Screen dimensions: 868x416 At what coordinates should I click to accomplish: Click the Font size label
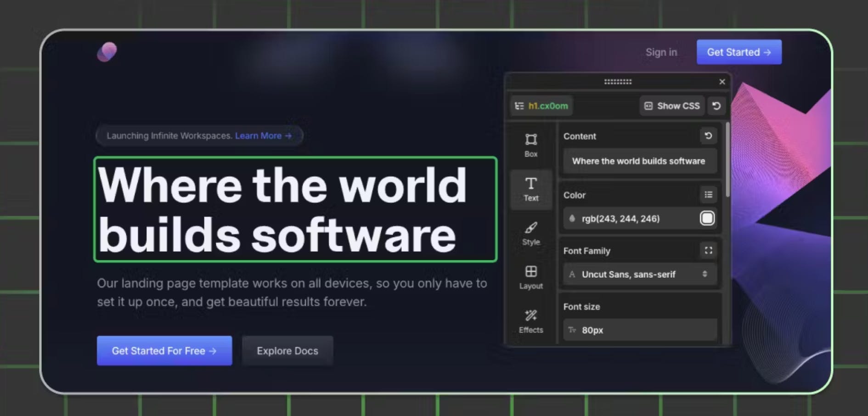tap(581, 307)
